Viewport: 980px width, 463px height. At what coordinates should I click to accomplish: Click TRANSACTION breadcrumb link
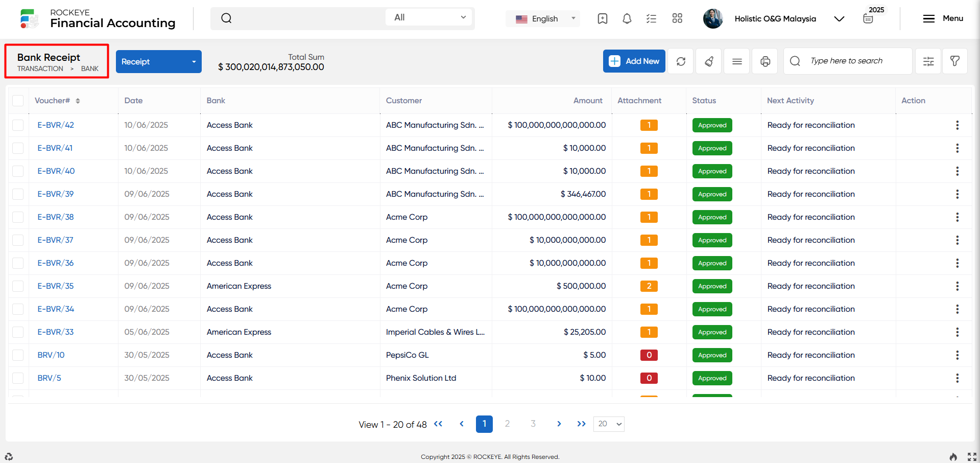click(x=40, y=68)
